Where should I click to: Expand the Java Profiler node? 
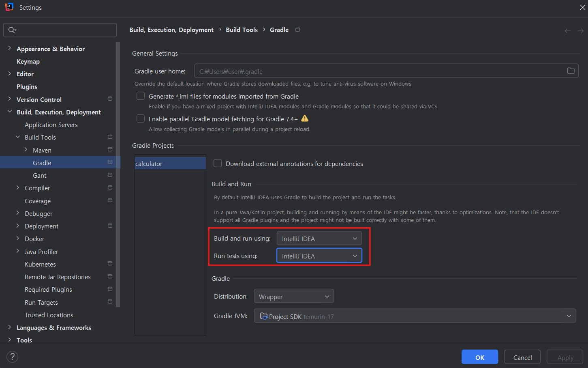coord(17,251)
